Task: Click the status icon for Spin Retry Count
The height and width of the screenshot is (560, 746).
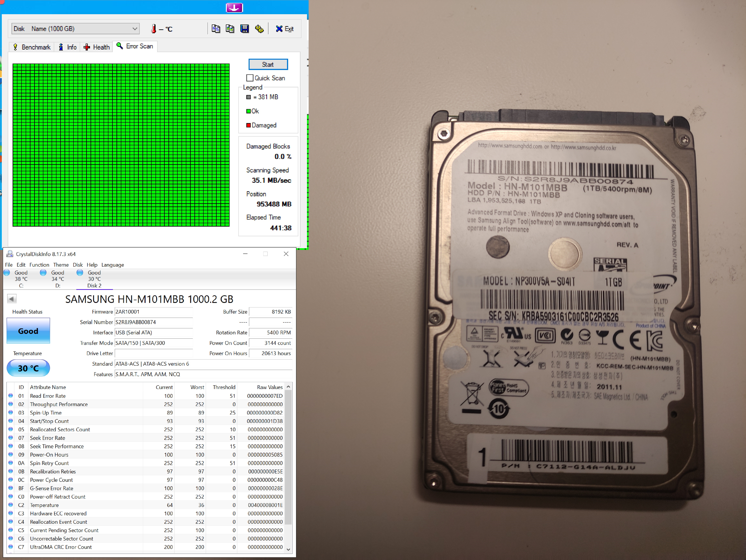Action: click(x=10, y=463)
